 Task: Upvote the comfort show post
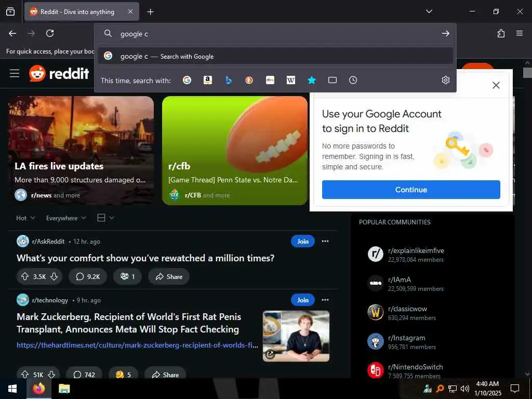point(25,276)
